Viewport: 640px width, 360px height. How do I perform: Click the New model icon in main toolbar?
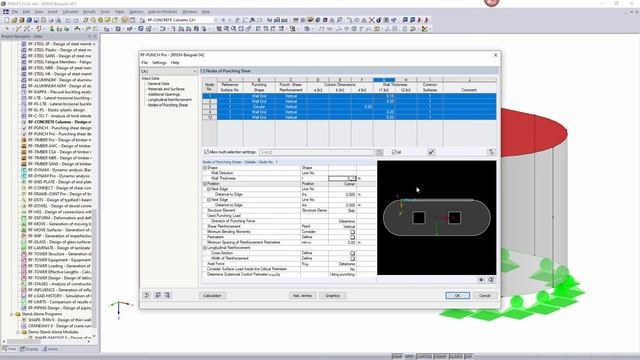[x=7, y=20]
